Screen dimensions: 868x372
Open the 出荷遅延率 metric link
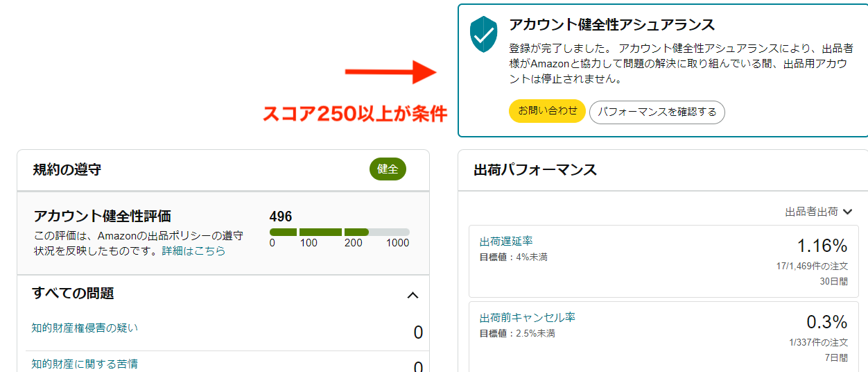click(506, 242)
